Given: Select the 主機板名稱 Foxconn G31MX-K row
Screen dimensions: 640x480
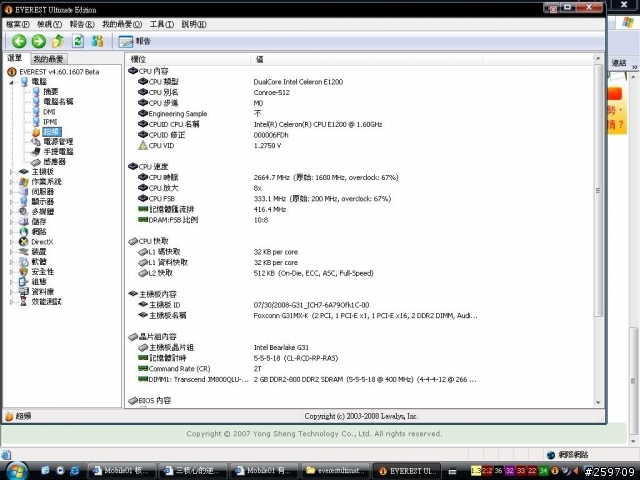Looking at the screenshot, I should pyautogui.click(x=360, y=316).
